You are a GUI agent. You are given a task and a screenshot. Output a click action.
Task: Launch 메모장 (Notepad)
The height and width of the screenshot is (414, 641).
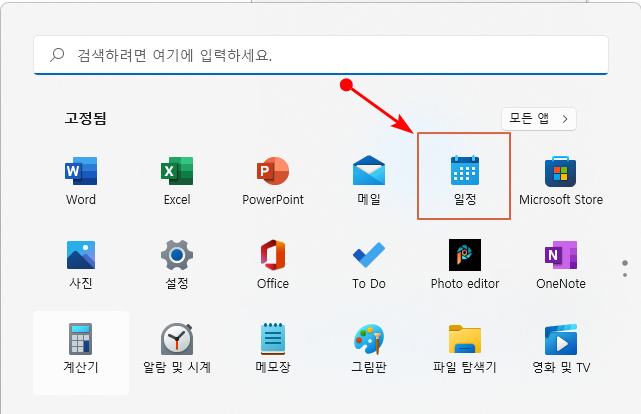click(273, 349)
